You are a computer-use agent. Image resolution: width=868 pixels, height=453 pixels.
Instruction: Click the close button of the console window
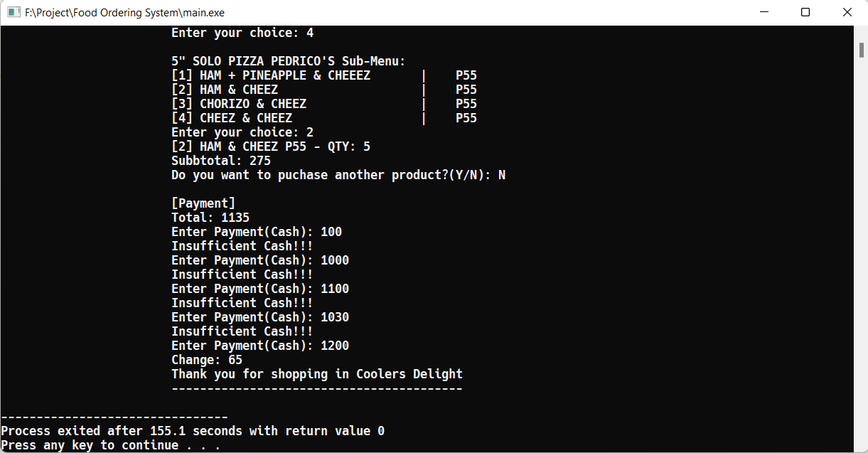847,12
